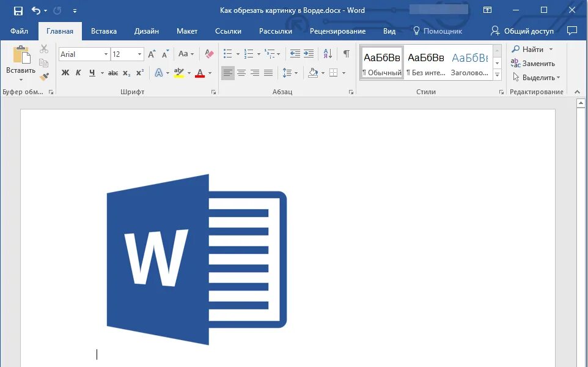Sort text alphabetically

pyautogui.click(x=328, y=54)
